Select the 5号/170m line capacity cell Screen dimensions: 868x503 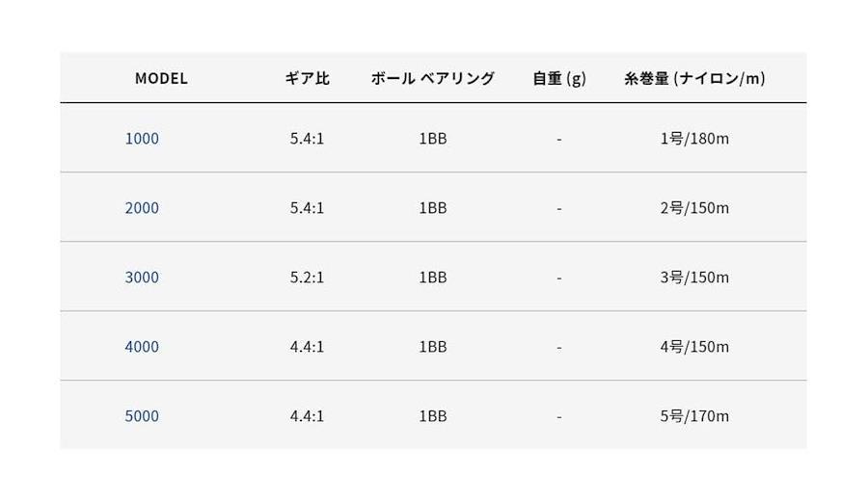[694, 416]
